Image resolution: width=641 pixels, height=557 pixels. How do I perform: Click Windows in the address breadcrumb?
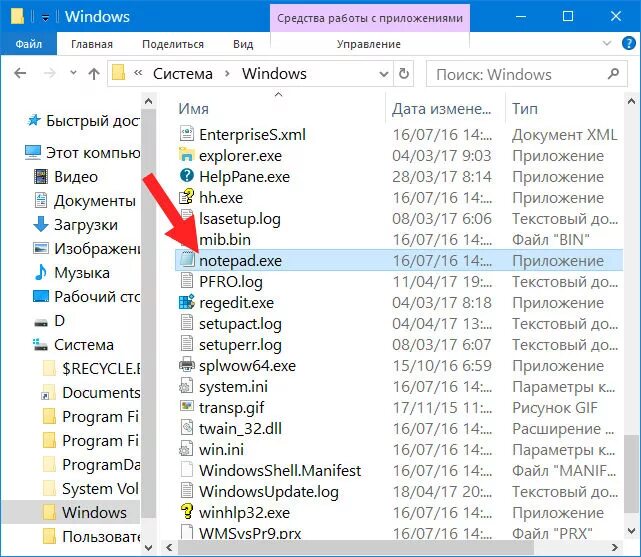click(274, 74)
